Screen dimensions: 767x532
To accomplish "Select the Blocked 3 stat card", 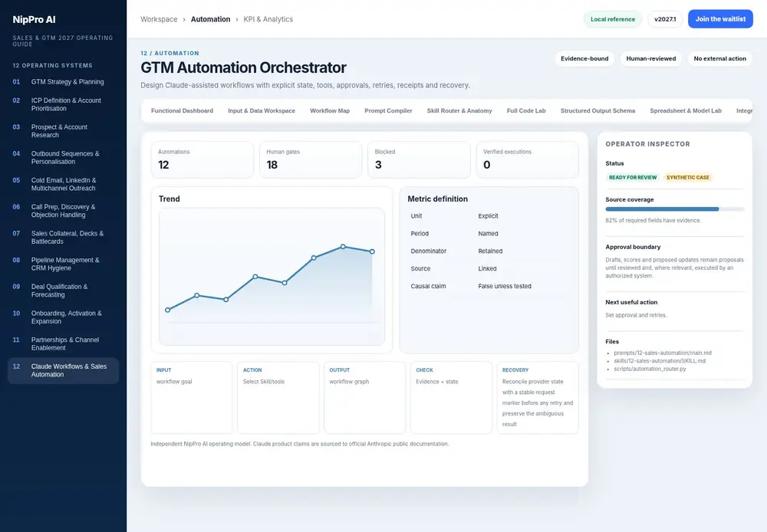I will [420, 160].
